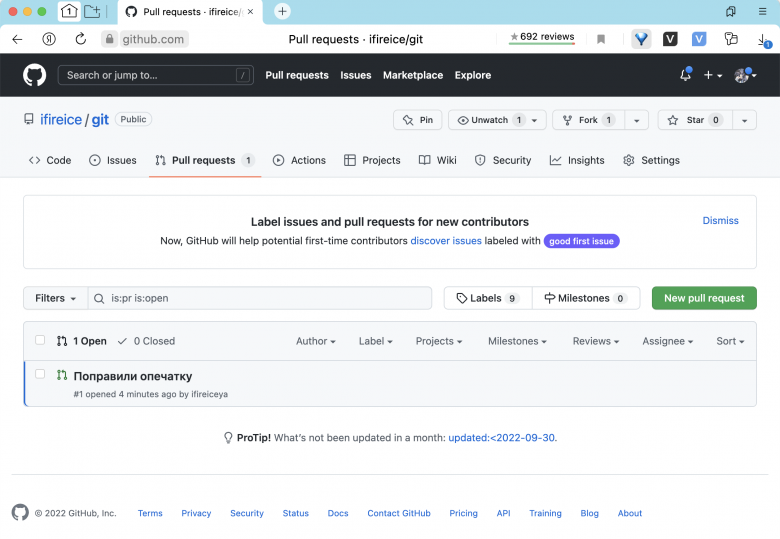Viewport: 780px width, 539px height.
Task: Expand the Author filter
Action: [316, 341]
